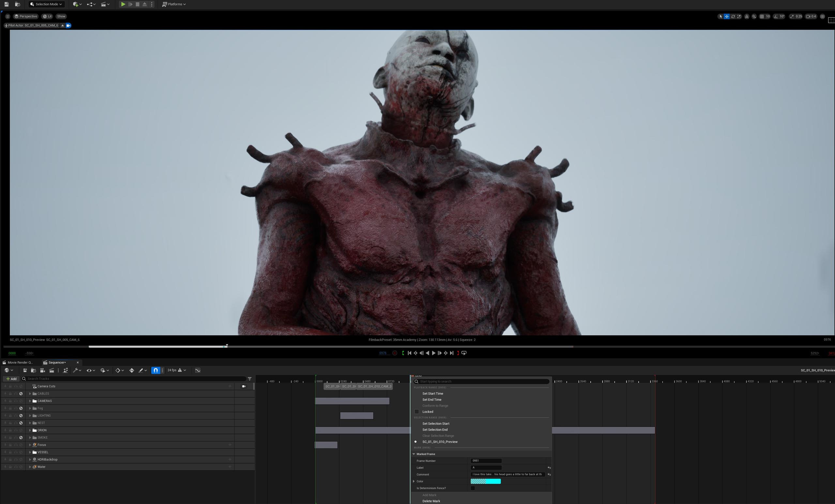Select SC_01_SH_010_Preview radio item
Screen dimensions: 835x504
[x=440, y=442]
